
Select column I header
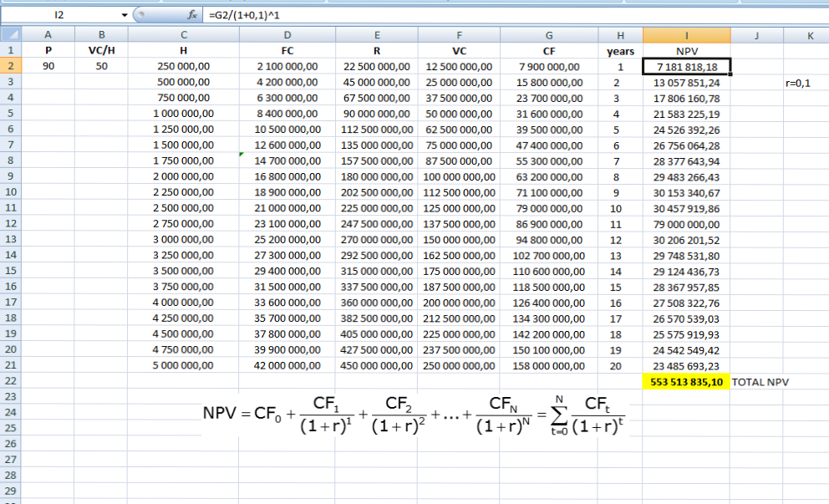[686, 34]
